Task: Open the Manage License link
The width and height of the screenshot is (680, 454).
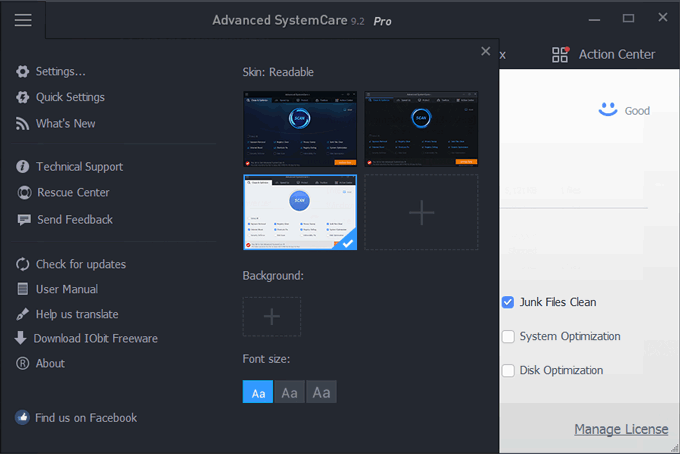Action: coord(621,429)
